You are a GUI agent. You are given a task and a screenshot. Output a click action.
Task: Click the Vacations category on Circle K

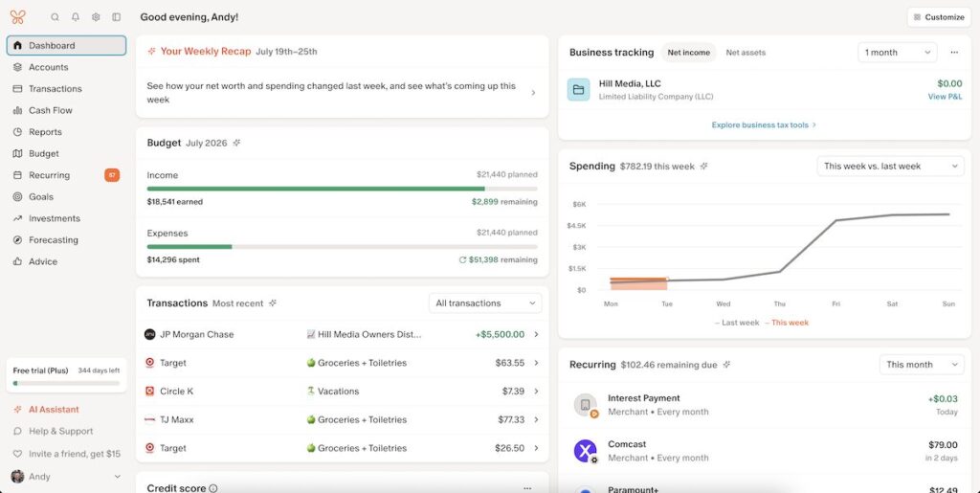(332, 392)
